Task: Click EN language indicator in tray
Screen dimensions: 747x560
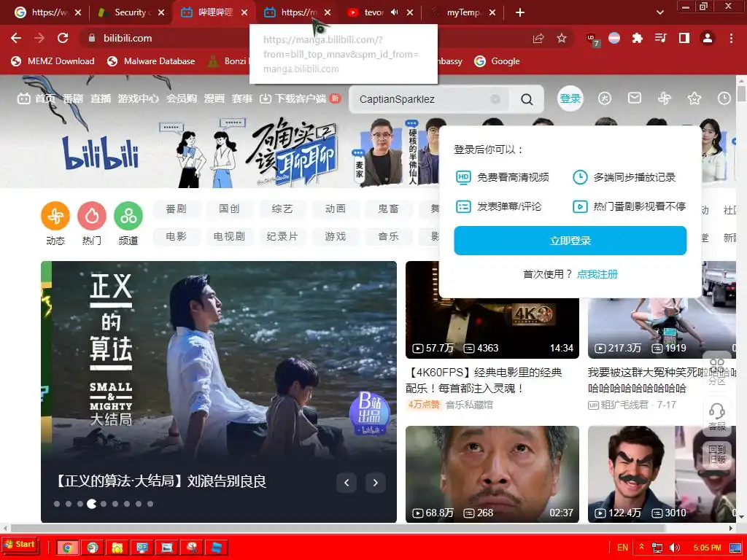Action: (x=623, y=548)
